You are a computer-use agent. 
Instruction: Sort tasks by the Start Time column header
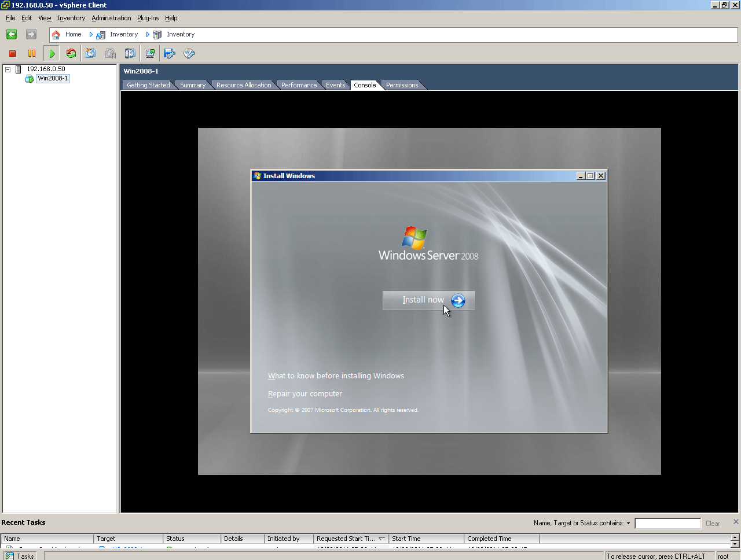tap(427, 539)
